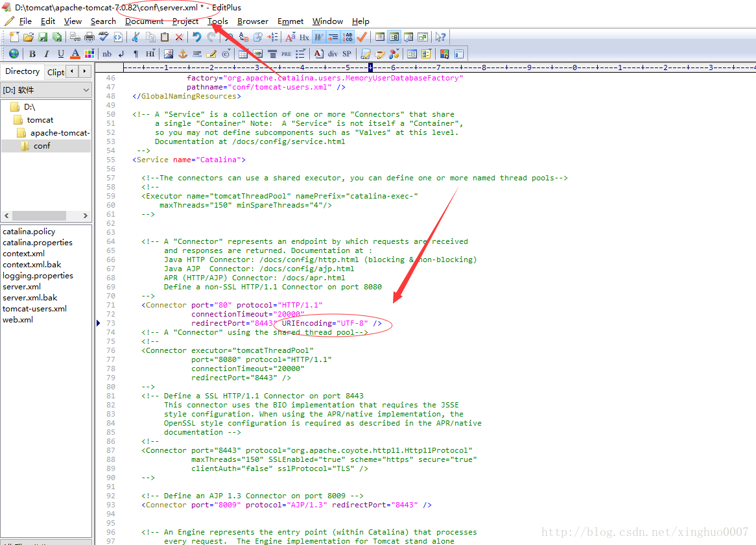This screenshot has width=756, height=545.
Task: Click the context Help pointer icon
Action: click(440, 37)
